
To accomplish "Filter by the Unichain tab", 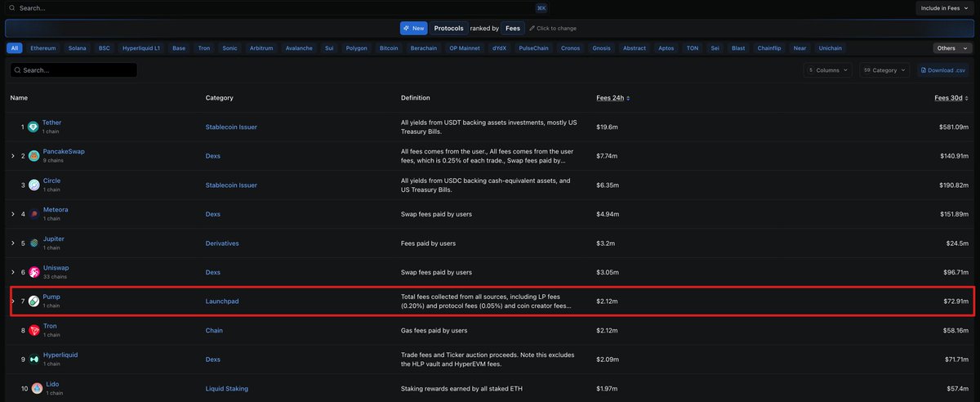I will [830, 48].
